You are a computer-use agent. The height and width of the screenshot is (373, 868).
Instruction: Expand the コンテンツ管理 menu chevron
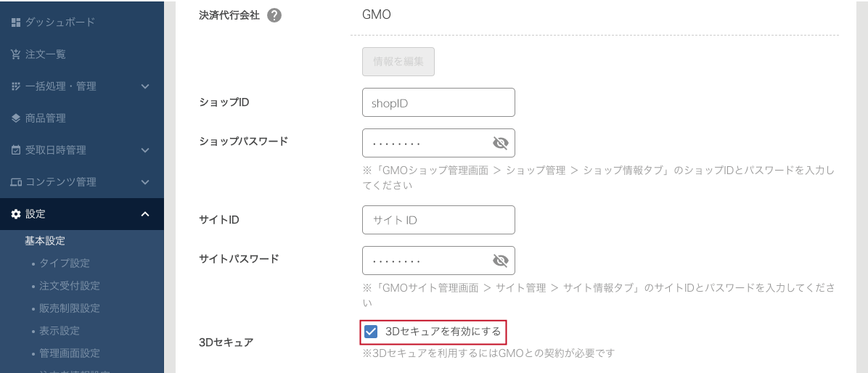(145, 182)
